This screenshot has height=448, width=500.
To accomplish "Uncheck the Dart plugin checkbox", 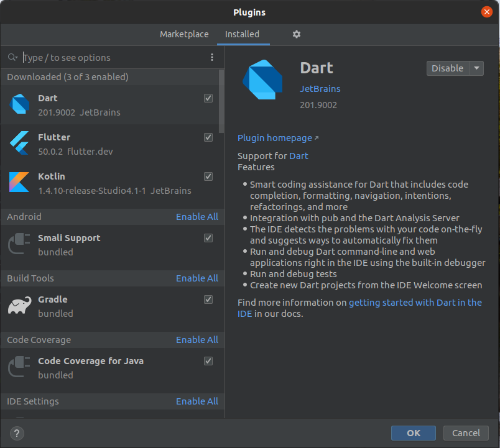I will point(208,98).
